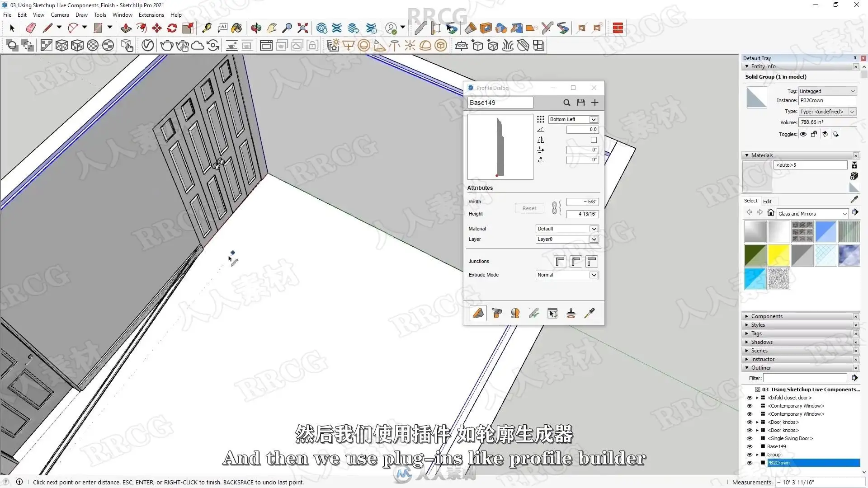The width and height of the screenshot is (868, 488).
Task: Choose the bright cyan material swatch
Action: point(755,279)
